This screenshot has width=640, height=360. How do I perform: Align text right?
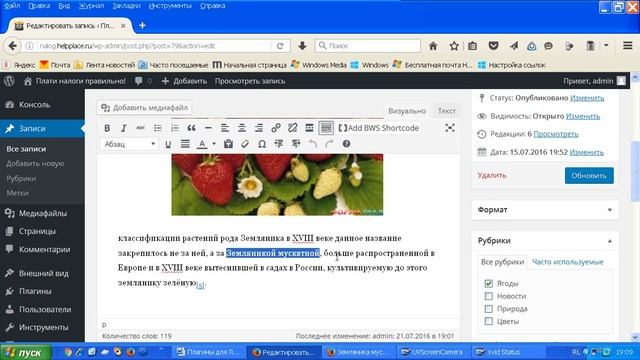tap(259, 128)
